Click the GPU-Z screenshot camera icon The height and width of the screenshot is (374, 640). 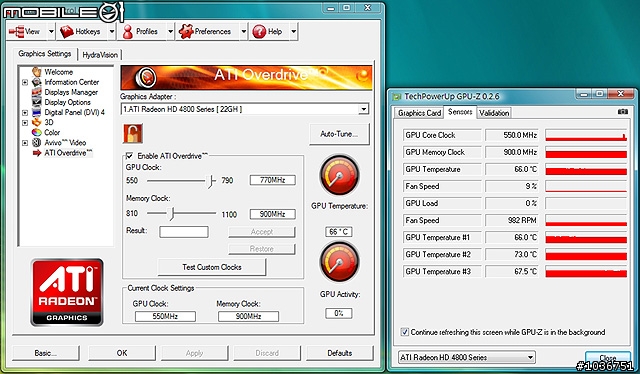pyautogui.click(x=622, y=112)
